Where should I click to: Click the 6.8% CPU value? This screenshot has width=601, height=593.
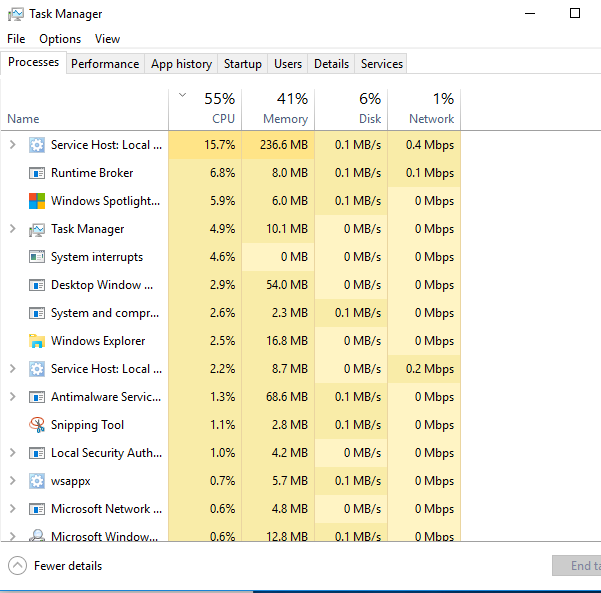pos(222,173)
